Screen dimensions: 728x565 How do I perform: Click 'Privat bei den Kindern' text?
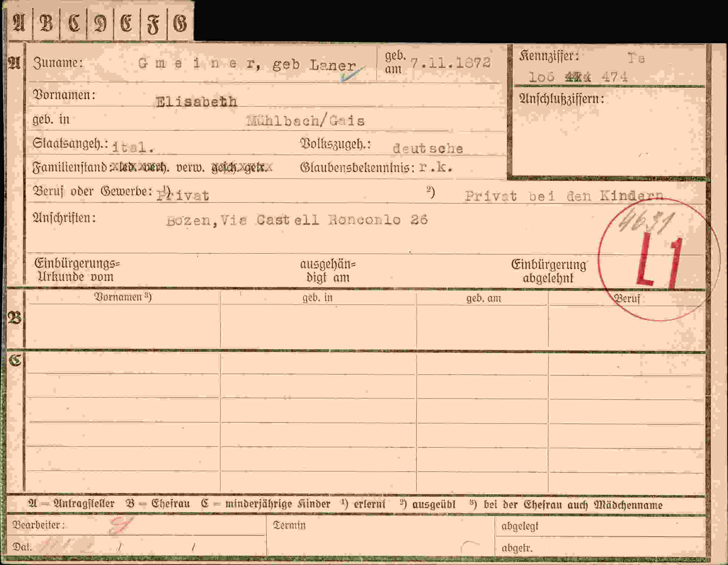(564, 196)
